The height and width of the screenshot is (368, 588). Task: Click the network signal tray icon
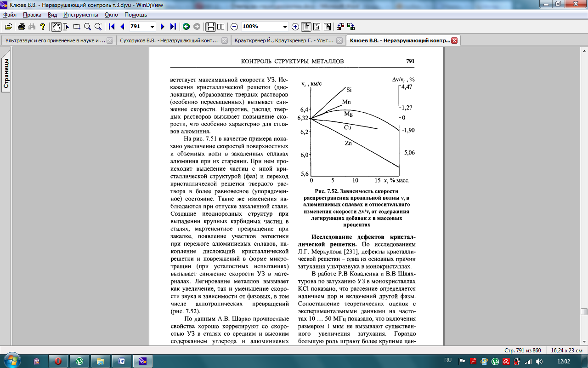(528, 361)
